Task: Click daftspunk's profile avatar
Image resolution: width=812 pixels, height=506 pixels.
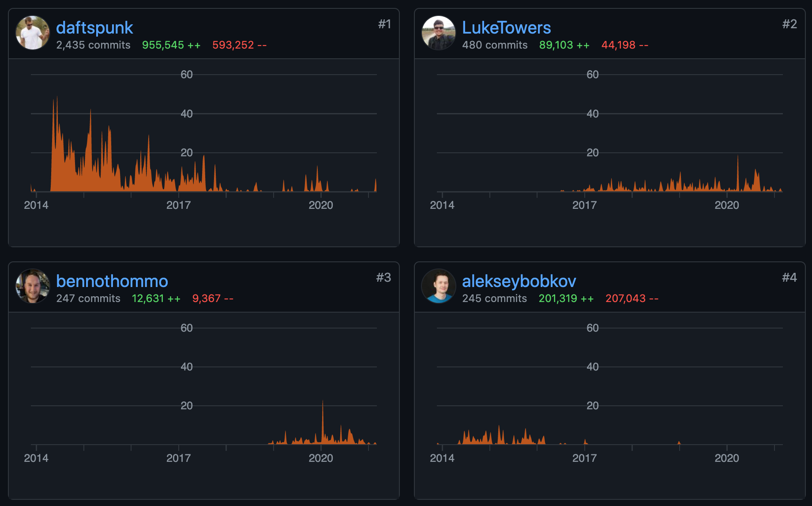Action: coord(33,33)
